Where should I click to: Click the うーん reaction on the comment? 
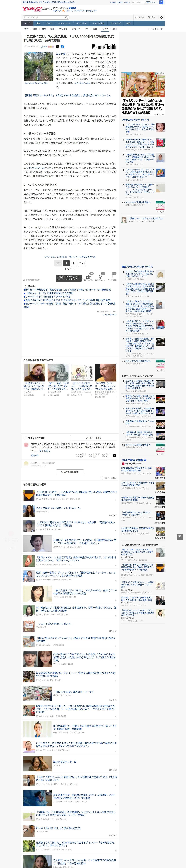pos(103,455)
